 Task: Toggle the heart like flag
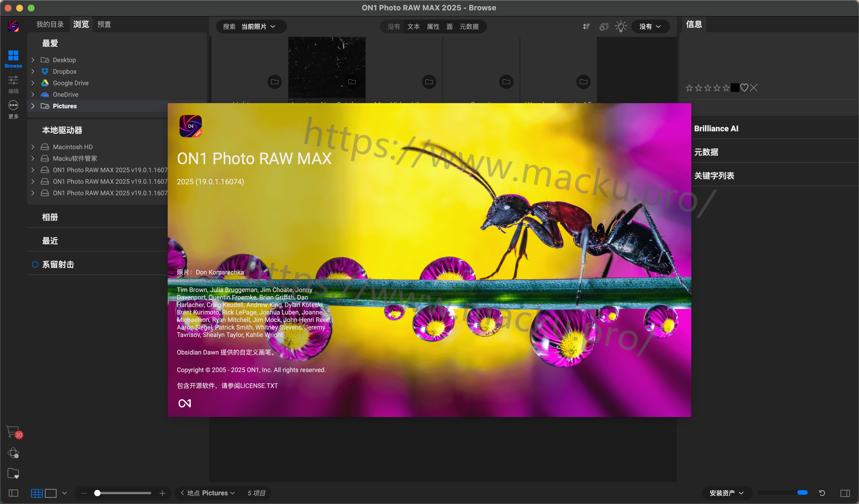click(744, 88)
